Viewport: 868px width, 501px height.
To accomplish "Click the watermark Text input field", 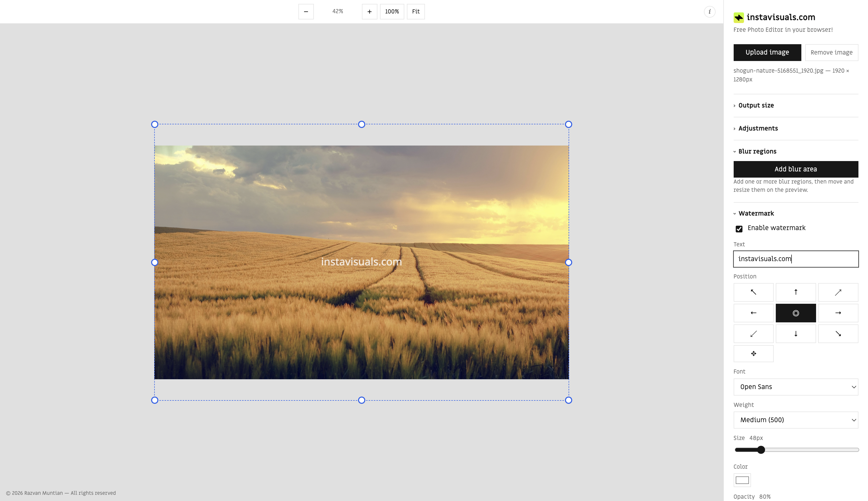I will (795, 259).
